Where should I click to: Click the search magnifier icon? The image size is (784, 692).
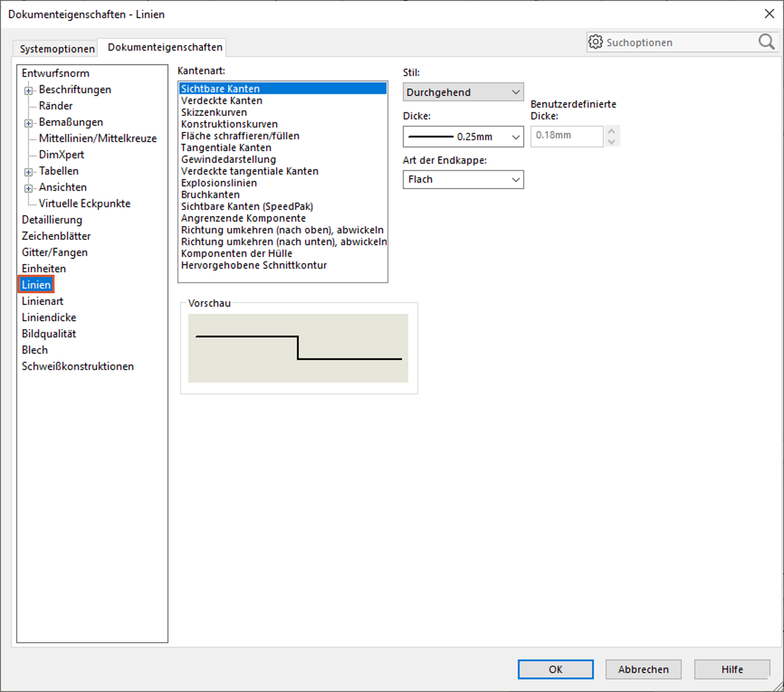[x=767, y=42]
